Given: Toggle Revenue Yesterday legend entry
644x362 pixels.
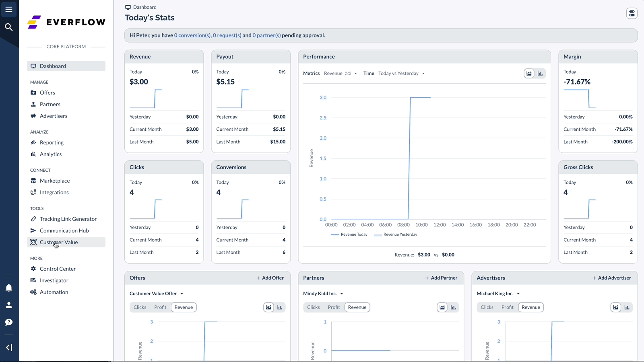Looking at the screenshot, I should (396, 234).
